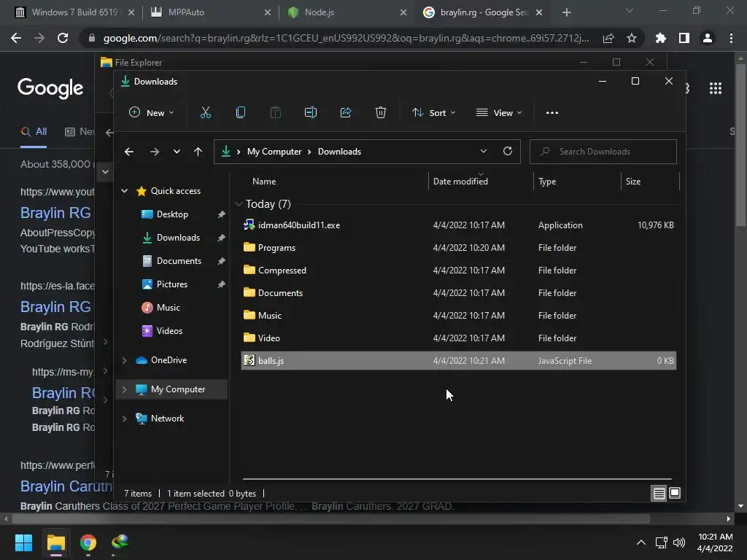
Task: Select the All search results tab
Action: [34, 132]
